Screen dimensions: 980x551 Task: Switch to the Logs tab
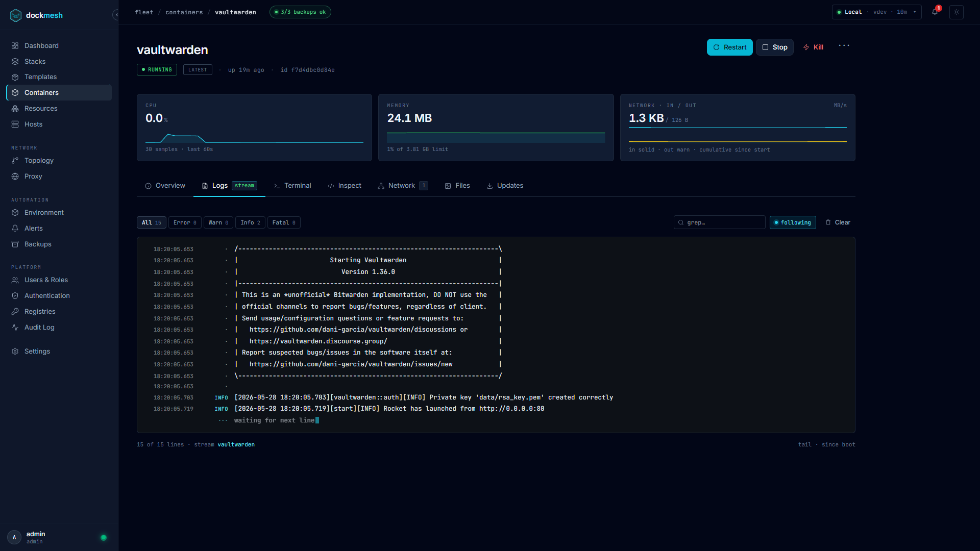229,186
